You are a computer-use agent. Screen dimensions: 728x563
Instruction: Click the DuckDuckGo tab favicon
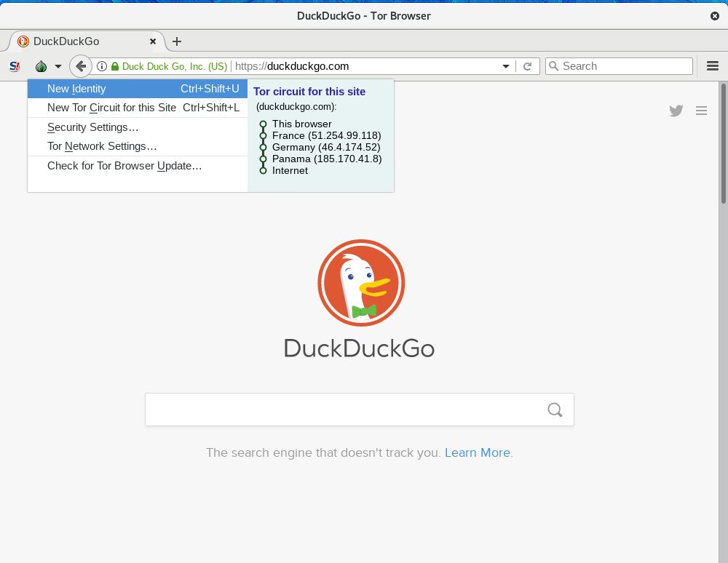[23, 41]
